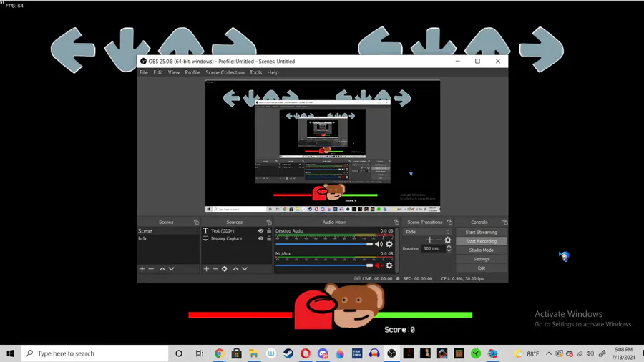644x362 pixels.
Task: Open the Fade transition dropdown
Action: 426,232
